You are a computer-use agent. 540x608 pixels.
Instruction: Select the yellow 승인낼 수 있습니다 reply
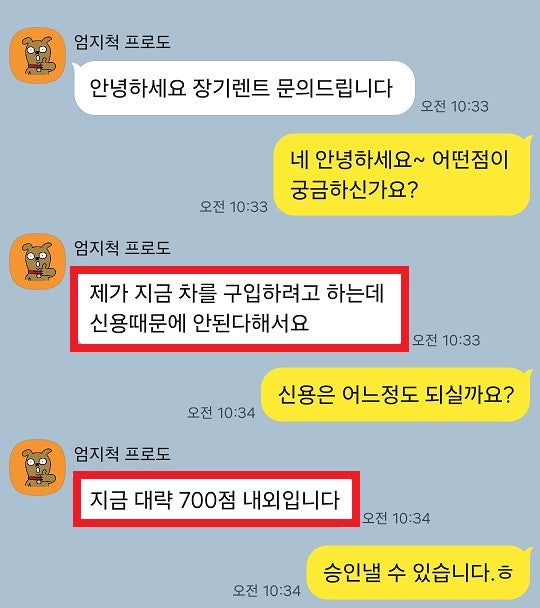click(420, 572)
